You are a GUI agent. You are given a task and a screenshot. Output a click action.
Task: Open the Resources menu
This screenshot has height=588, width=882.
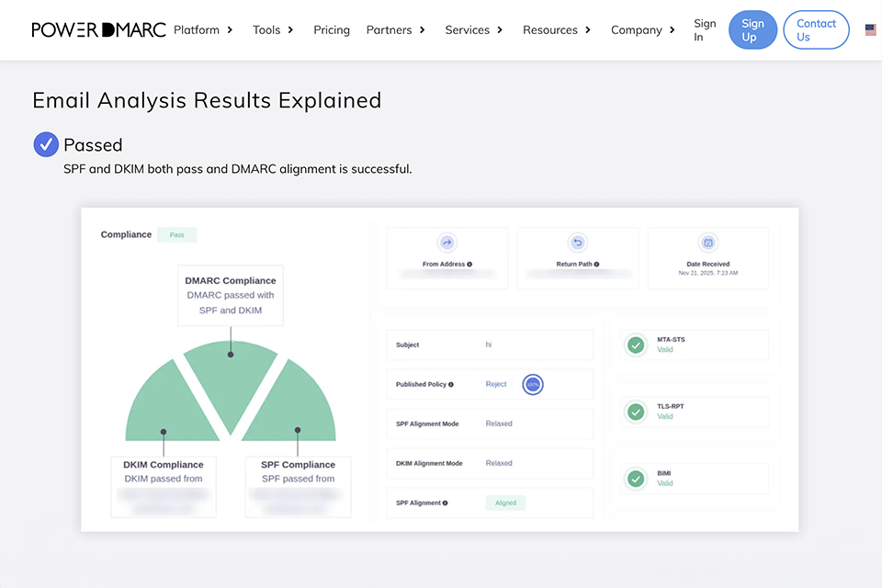pos(549,29)
